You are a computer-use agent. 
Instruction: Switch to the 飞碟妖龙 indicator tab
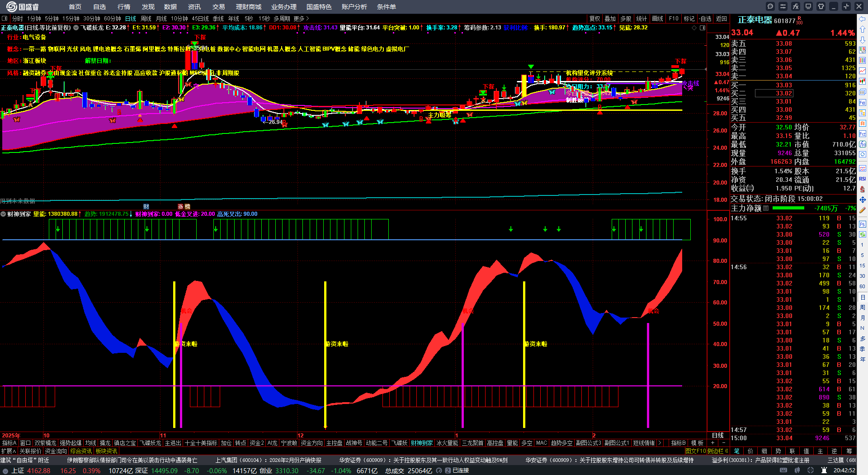point(150,443)
